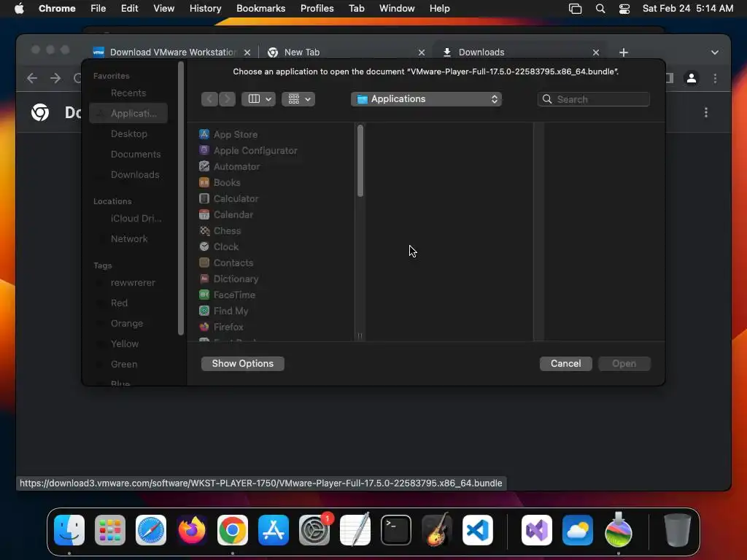Open GarageBand from the Dock
747x560 pixels.
(437, 530)
